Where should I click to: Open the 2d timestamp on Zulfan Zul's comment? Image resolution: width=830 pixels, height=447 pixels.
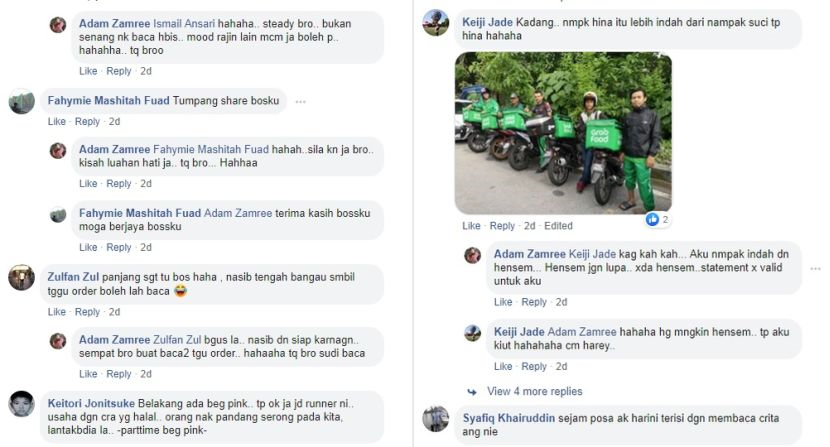[114, 312]
